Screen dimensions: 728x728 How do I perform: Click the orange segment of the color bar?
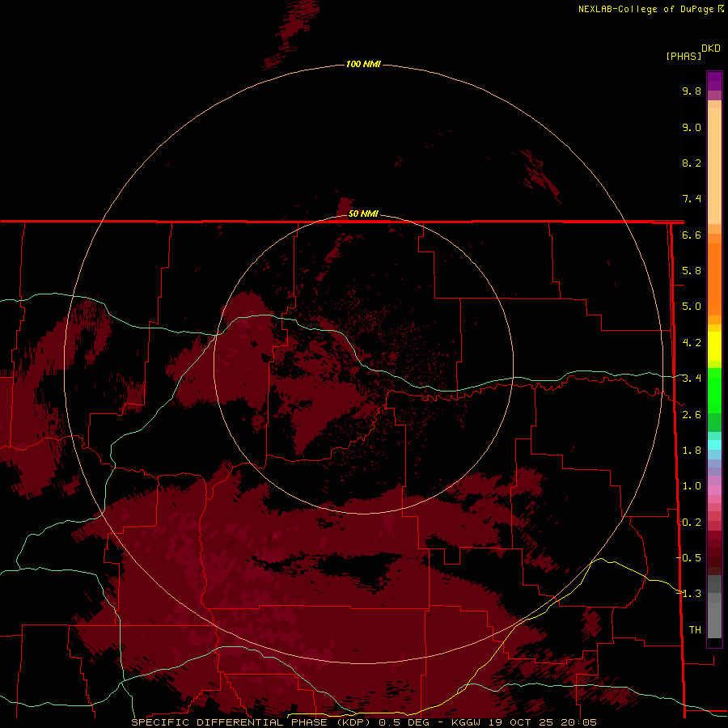click(x=714, y=278)
